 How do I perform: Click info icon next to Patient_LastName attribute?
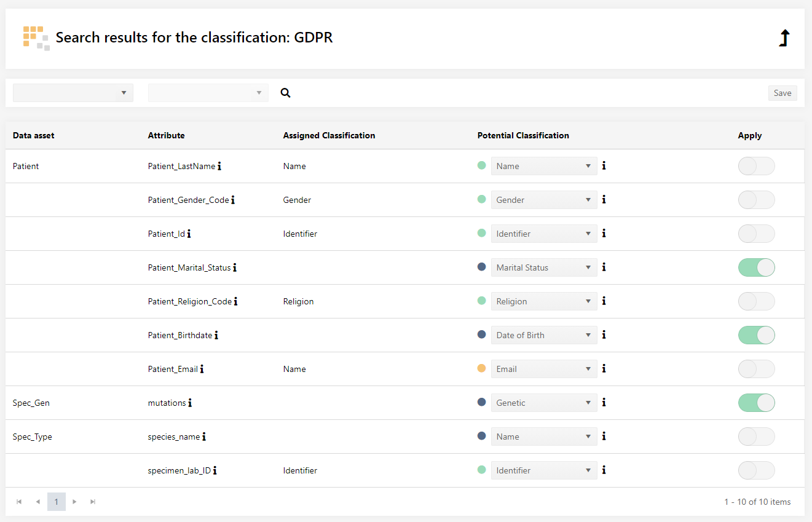(219, 166)
